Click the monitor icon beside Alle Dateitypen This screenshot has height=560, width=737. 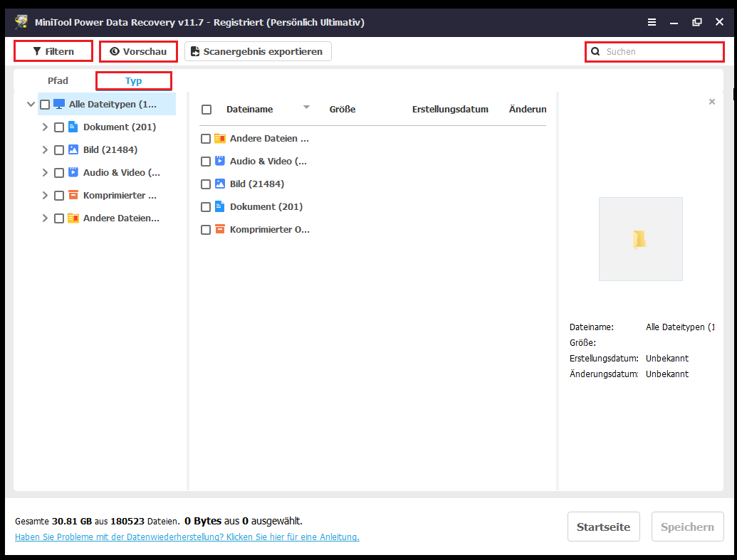tap(59, 104)
